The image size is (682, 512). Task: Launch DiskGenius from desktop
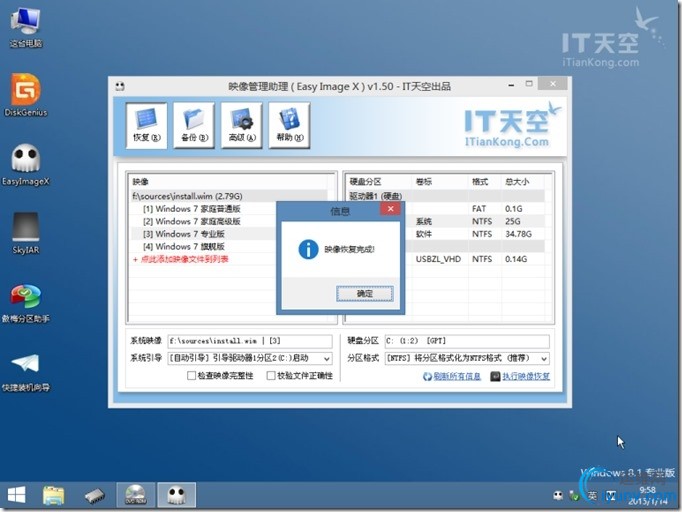coord(26,95)
